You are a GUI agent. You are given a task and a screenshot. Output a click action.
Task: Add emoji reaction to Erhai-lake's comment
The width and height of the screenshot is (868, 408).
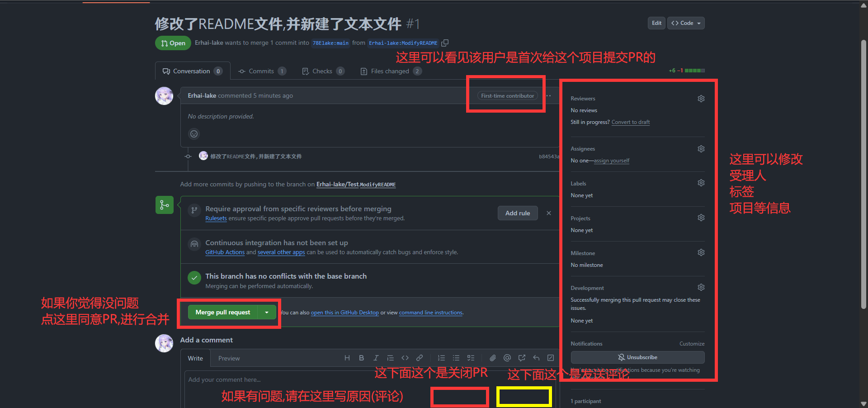click(x=194, y=134)
